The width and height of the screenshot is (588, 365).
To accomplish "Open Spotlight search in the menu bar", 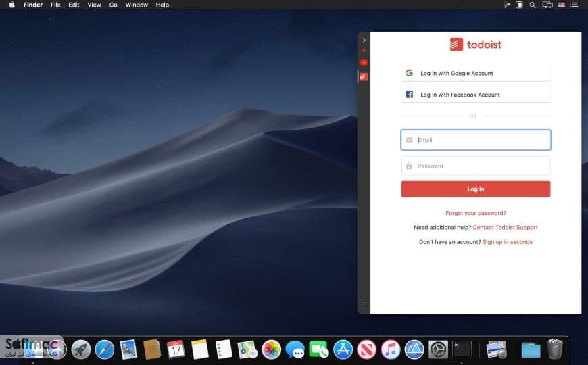I will click(x=532, y=5).
